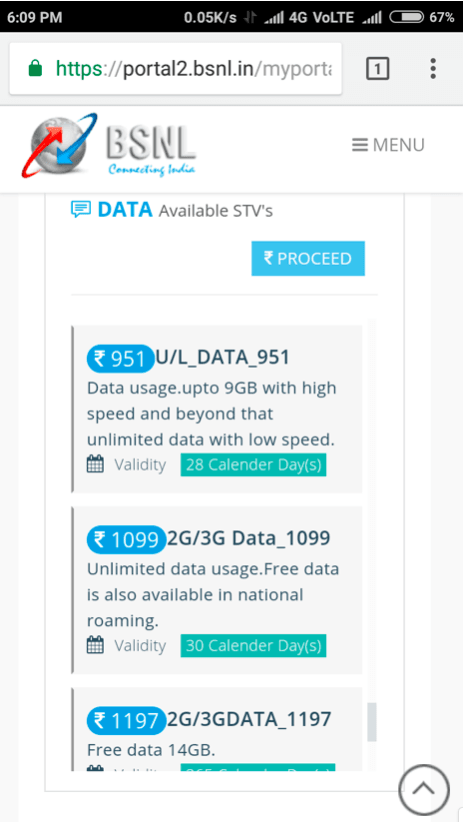Click the plan list scrollbar thumb

(372, 722)
